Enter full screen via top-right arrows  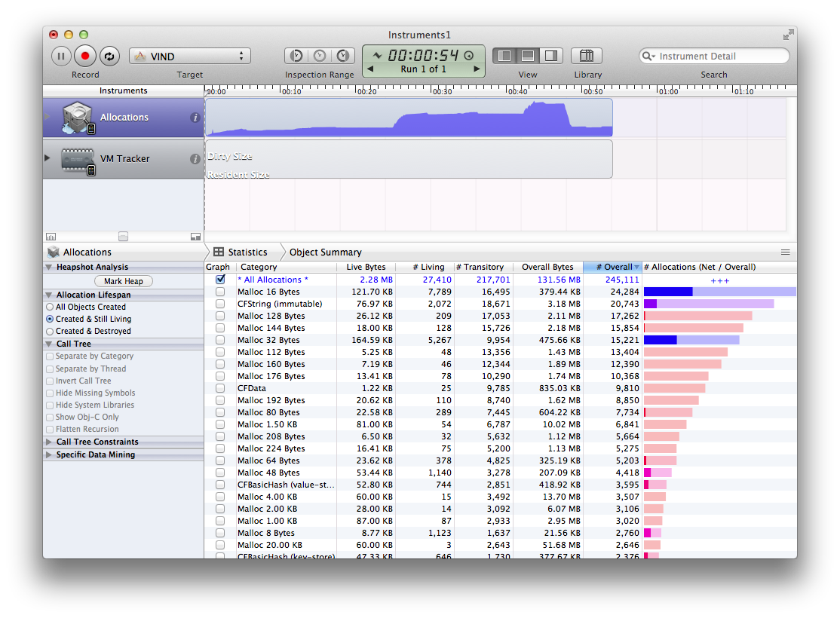(788, 35)
